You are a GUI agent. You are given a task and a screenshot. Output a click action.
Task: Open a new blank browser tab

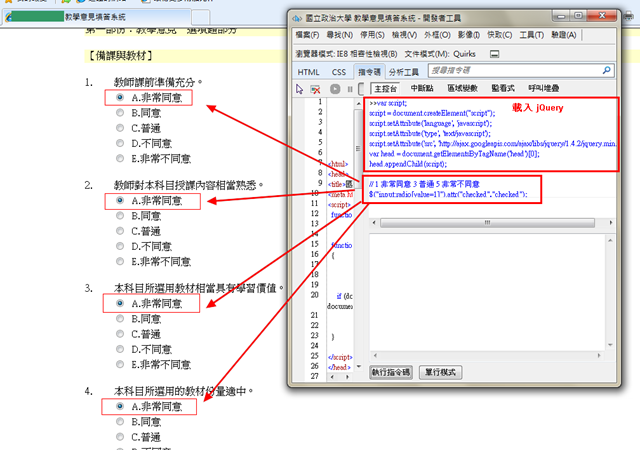(x=201, y=17)
